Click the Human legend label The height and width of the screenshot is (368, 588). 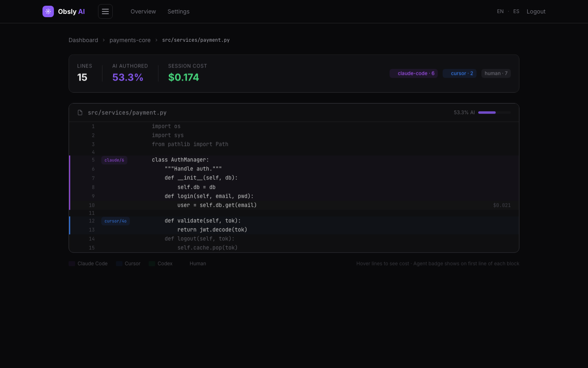[198, 264]
